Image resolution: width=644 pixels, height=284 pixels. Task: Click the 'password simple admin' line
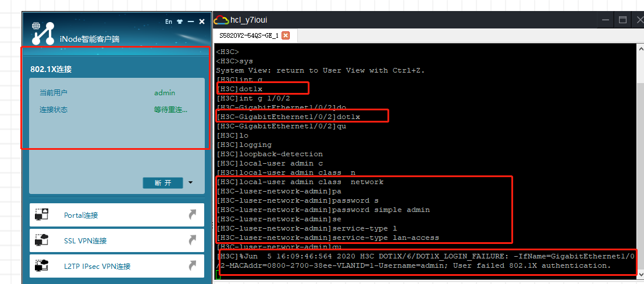[323, 210]
